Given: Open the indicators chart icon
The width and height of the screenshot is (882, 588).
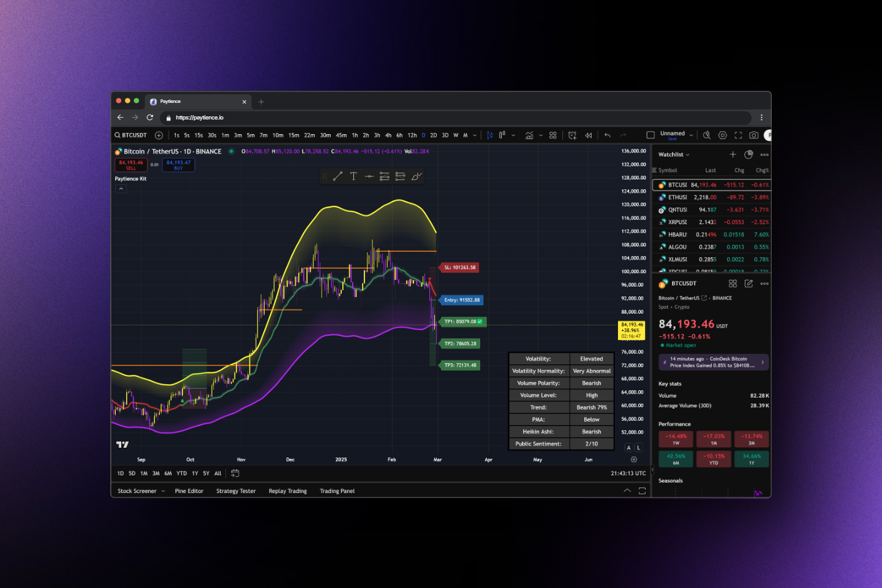Looking at the screenshot, I should pyautogui.click(x=529, y=135).
